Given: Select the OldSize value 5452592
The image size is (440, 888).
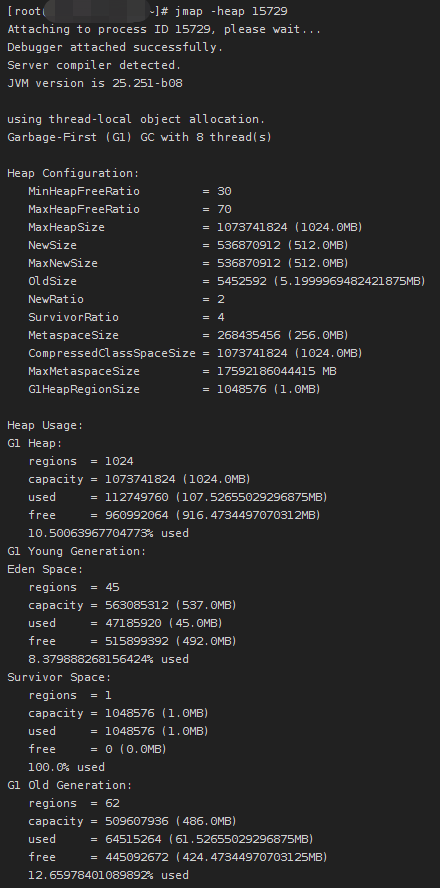Looking at the screenshot, I should point(242,281).
